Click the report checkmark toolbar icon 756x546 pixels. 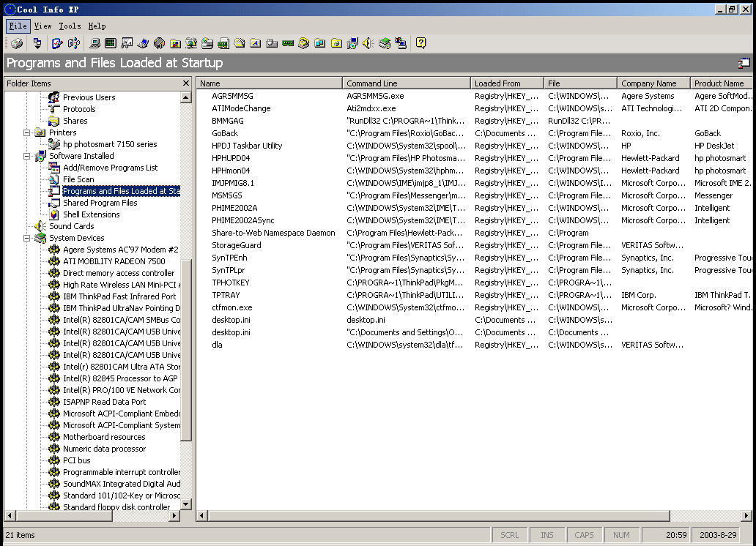pyautogui.click(x=57, y=43)
